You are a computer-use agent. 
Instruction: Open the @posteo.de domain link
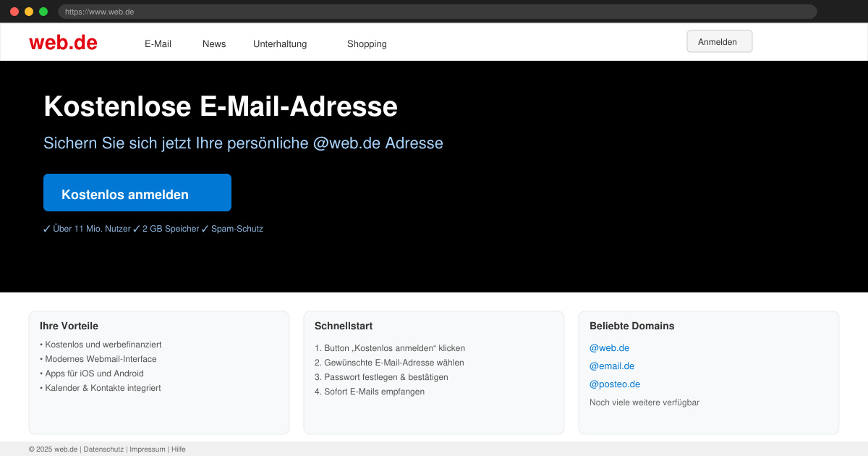click(x=615, y=384)
